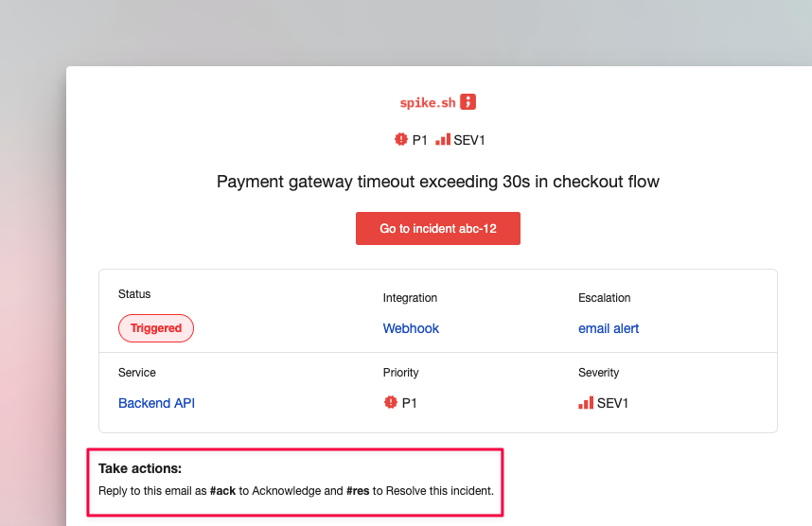This screenshot has height=526, width=812.
Task: Open the Backend API service link
Action: [156, 403]
